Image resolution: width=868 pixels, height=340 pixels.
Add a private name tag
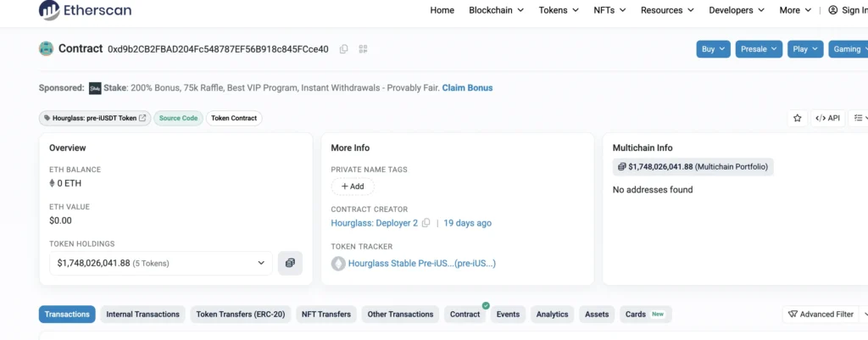[x=353, y=187]
